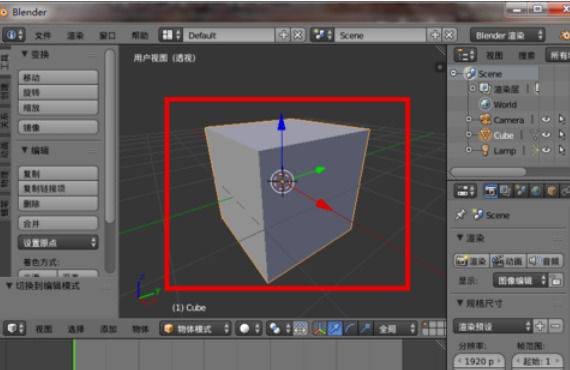Viewport: 570px width, 370px height.
Task: Delete the scene with the X beside the Scene field
Action: click(449, 35)
